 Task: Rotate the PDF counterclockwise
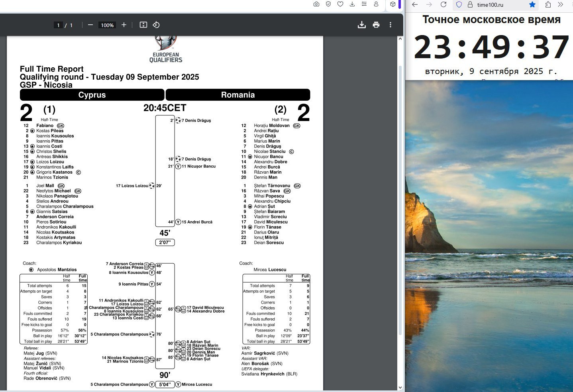[x=156, y=25]
